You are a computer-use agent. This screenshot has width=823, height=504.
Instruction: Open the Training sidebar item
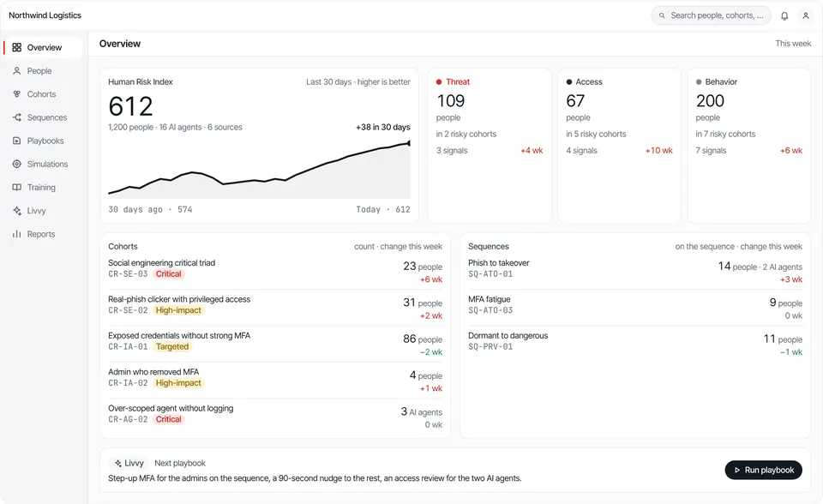(x=43, y=188)
